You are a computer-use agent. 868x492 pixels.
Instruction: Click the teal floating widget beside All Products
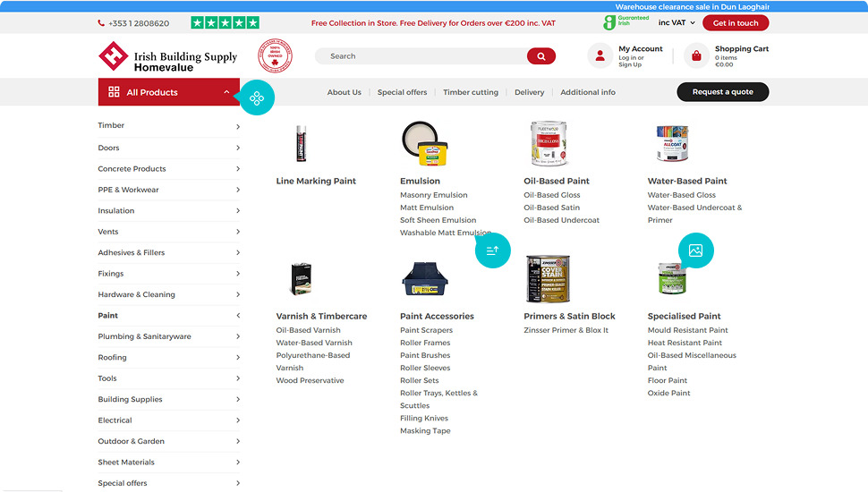tap(257, 98)
